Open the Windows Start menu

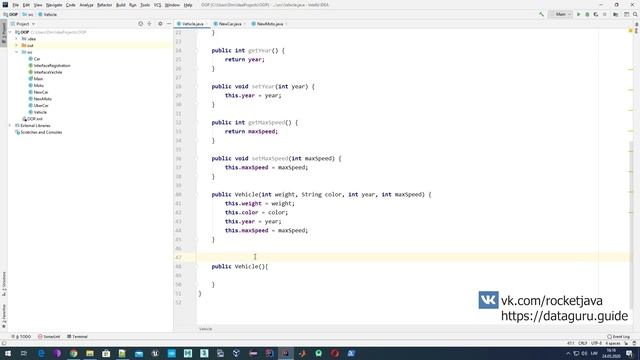click(8, 353)
